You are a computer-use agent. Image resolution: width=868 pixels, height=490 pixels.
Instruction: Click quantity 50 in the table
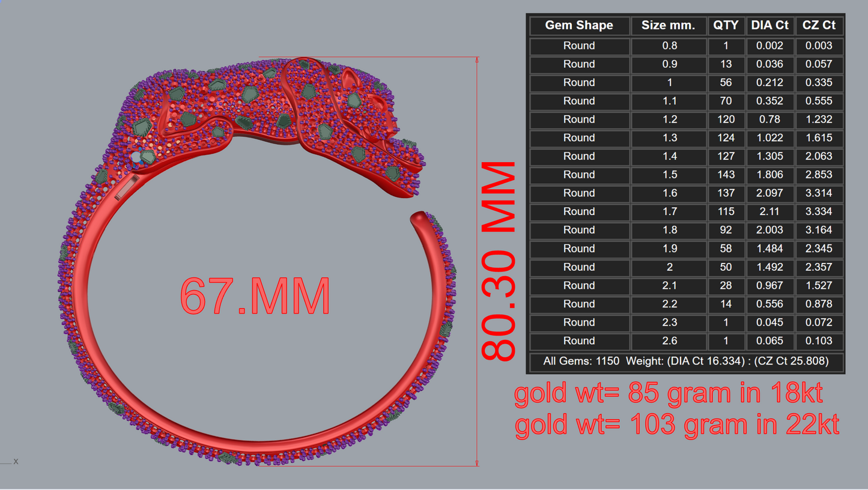click(726, 267)
